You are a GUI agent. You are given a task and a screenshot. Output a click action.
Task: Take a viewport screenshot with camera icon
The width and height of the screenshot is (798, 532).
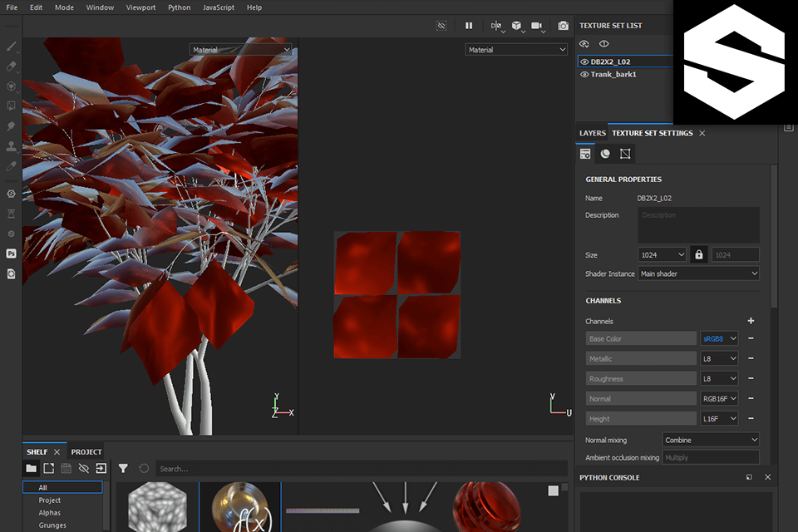(x=563, y=26)
